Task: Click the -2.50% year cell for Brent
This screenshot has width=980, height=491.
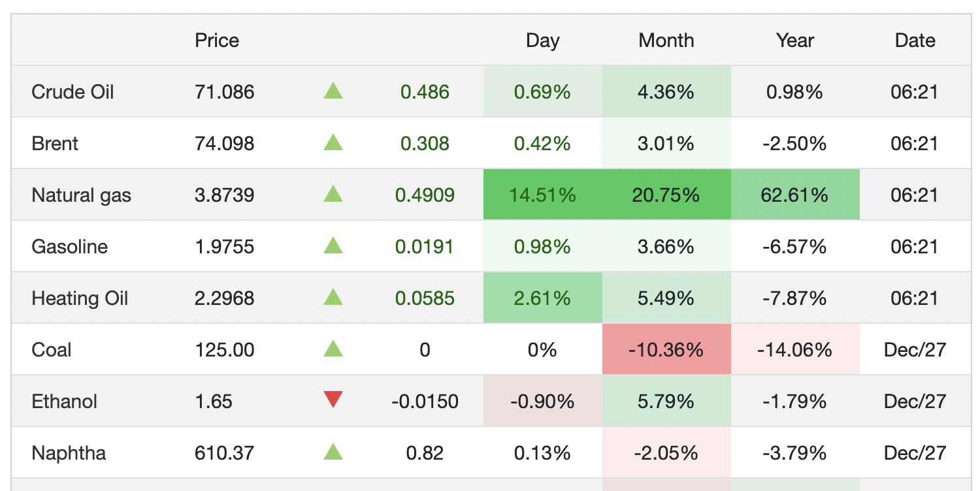Action: click(x=795, y=143)
